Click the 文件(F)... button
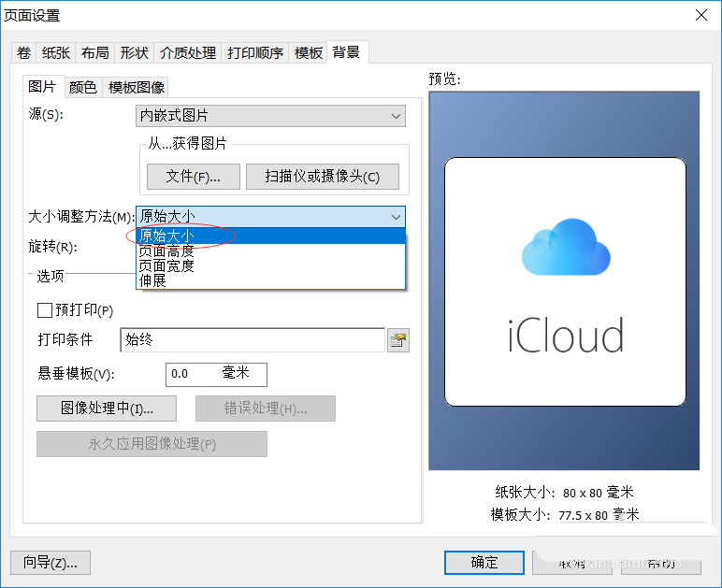 194,177
